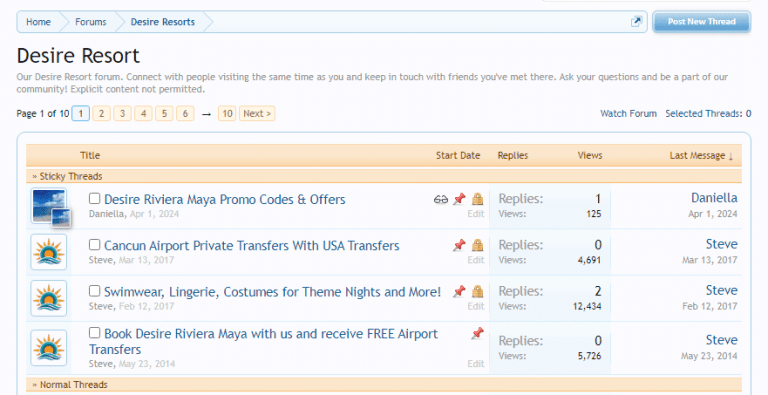
Task: Open Steve's avatar on Swimwear thread
Action: click(48, 298)
